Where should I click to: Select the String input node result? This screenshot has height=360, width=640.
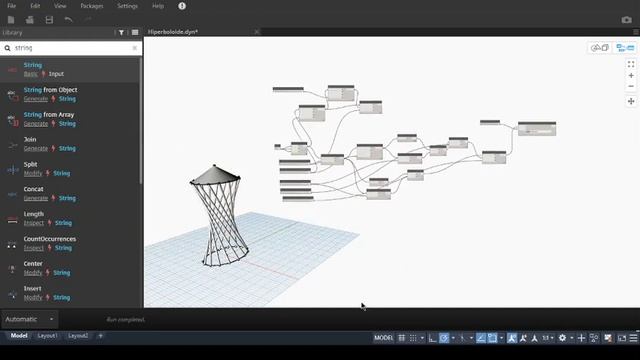(x=70, y=70)
